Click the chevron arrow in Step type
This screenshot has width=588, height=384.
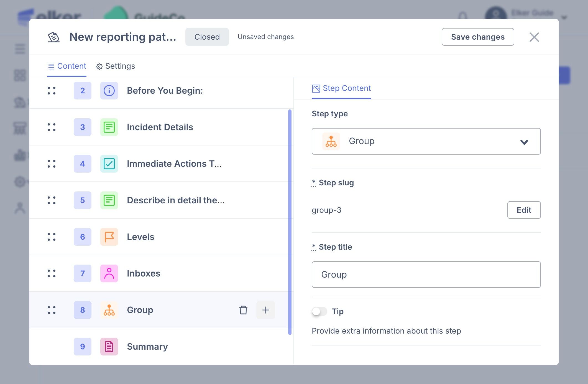[x=524, y=142]
